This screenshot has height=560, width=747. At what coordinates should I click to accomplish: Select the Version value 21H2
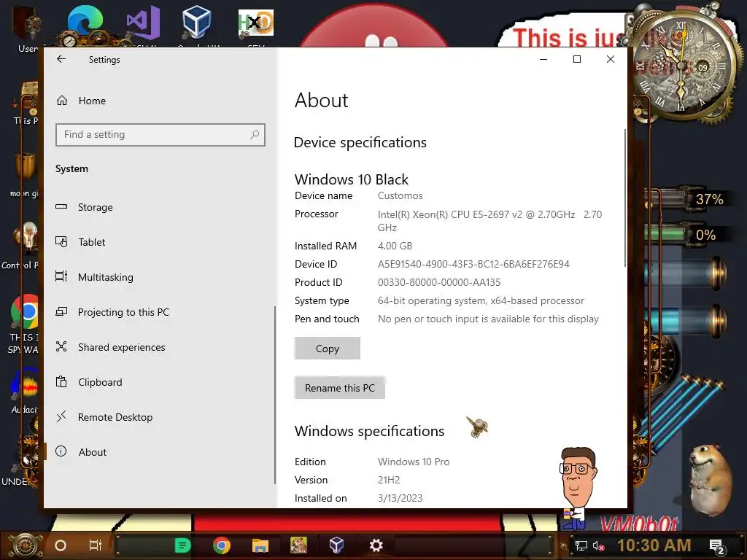(x=389, y=480)
